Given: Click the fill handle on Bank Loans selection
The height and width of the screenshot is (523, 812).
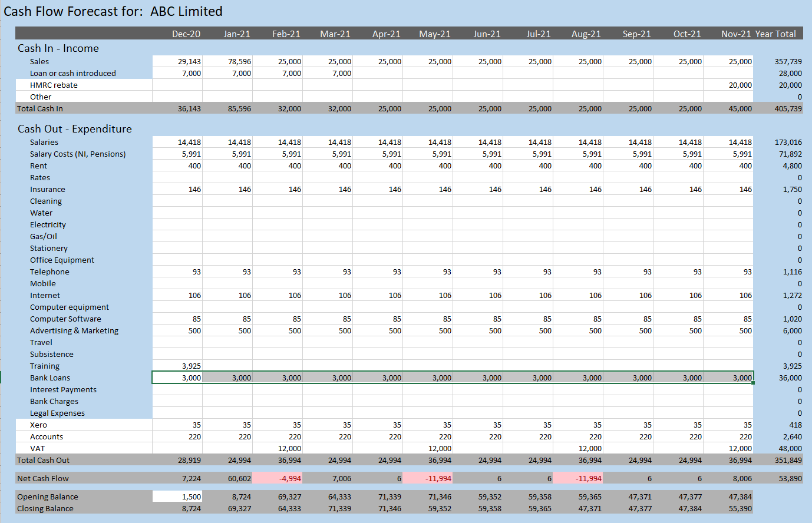Looking at the screenshot, I should click(753, 383).
